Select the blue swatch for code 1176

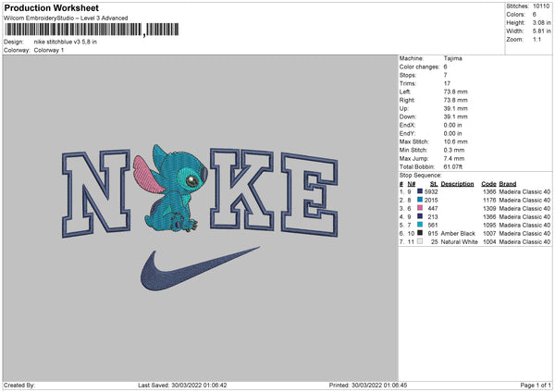tap(420, 200)
